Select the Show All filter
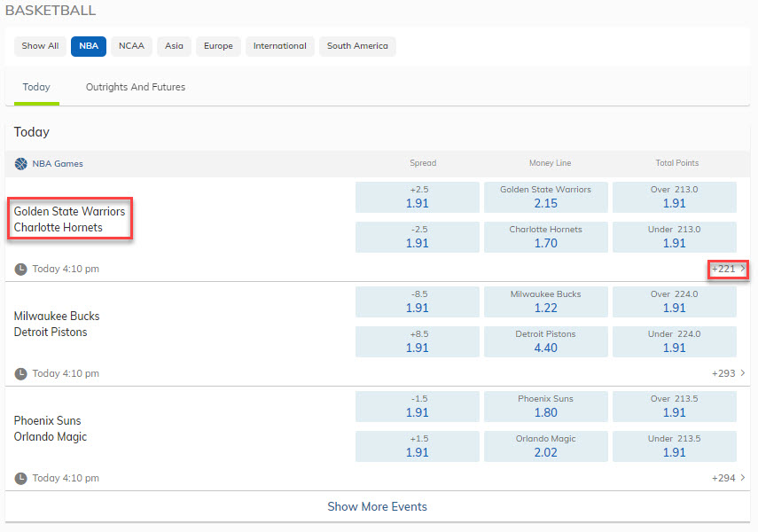 (x=40, y=46)
